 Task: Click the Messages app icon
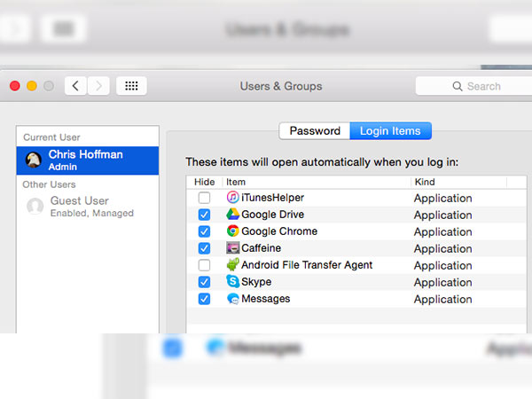click(x=232, y=299)
